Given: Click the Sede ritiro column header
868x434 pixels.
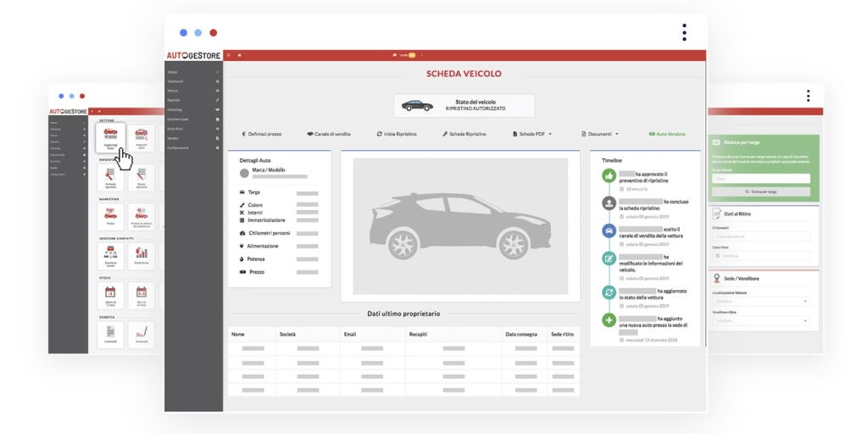Looking at the screenshot, I should click(563, 334).
